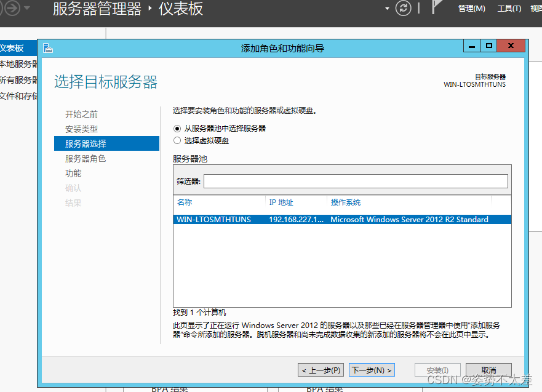This screenshot has width=542, height=392.
Task: Select 所有服务器 in Server Manager sidebar
Action: 18,80
